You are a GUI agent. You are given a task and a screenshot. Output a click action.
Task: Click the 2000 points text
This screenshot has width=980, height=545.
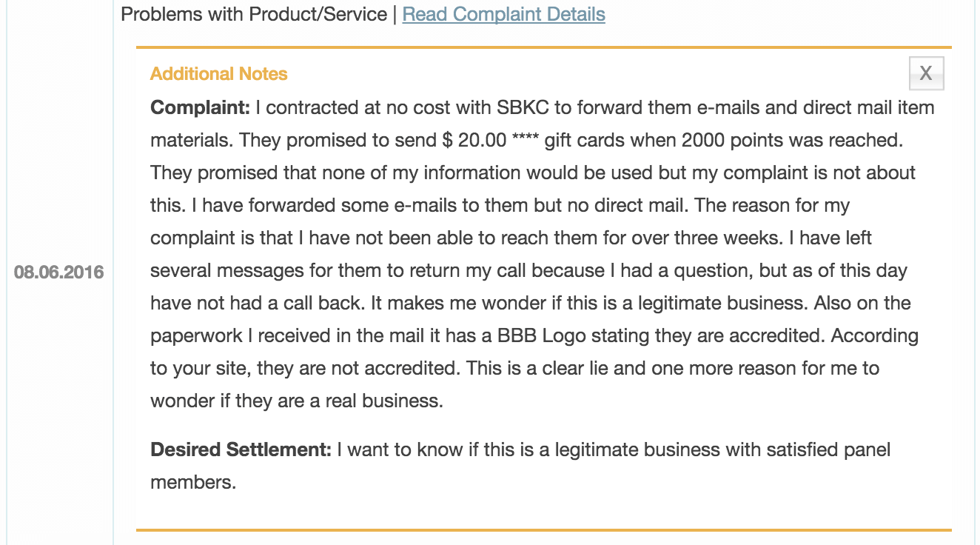tap(725, 141)
